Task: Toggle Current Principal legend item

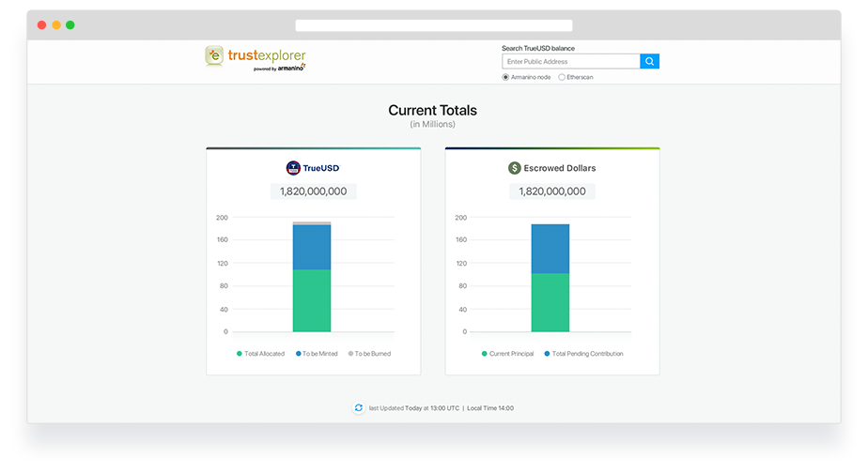Action: pyautogui.click(x=507, y=354)
